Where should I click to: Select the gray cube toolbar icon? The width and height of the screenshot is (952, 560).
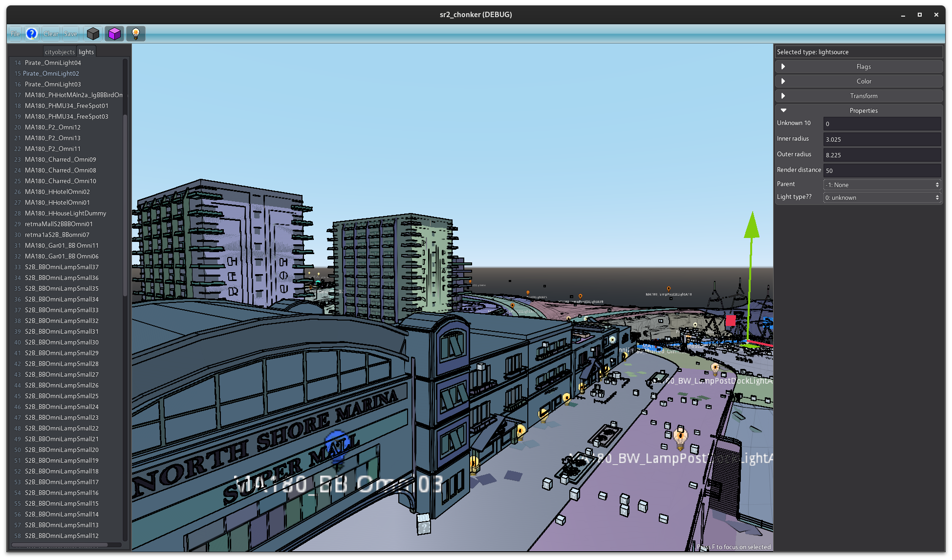[x=92, y=33]
